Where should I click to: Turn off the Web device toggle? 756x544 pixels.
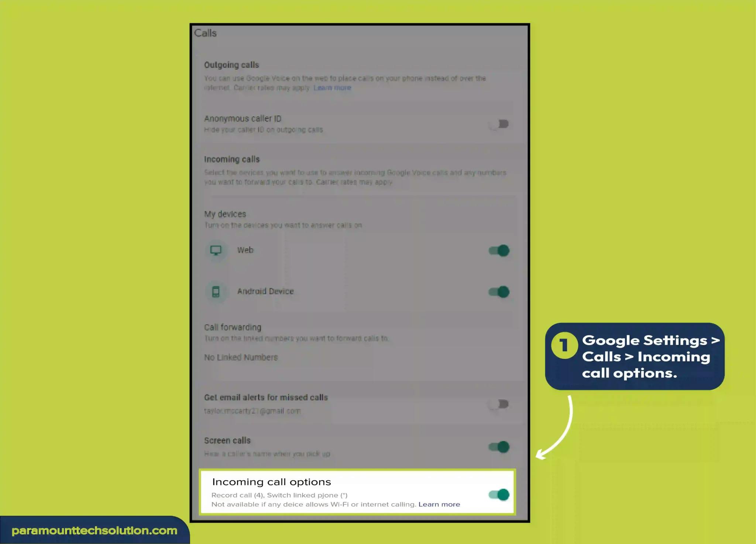coord(499,251)
